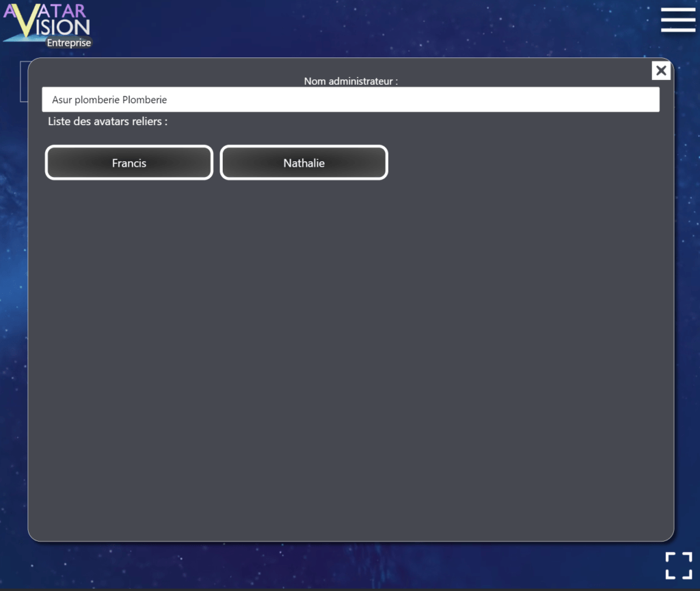700x591 pixels.
Task: Open Nathalie from the linked avatars list
Action: coord(304,163)
